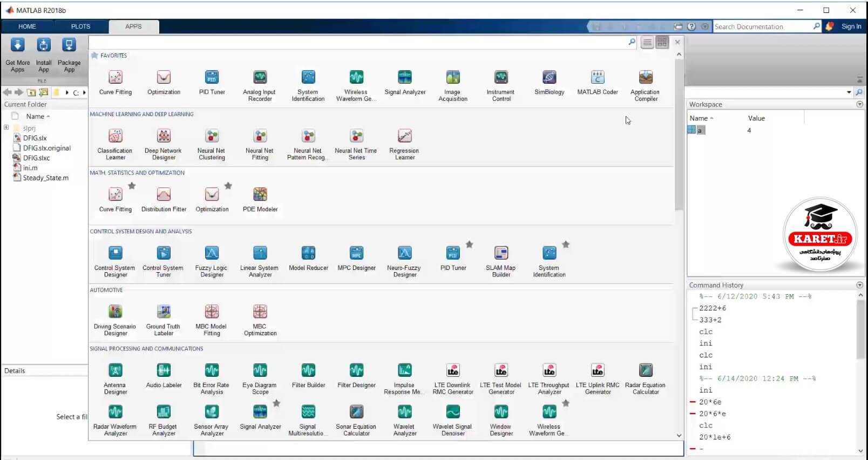The width and height of the screenshot is (868, 460).
Task: Open Neural Net Clustering app
Action: pyautogui.click(x=212, y=144)
